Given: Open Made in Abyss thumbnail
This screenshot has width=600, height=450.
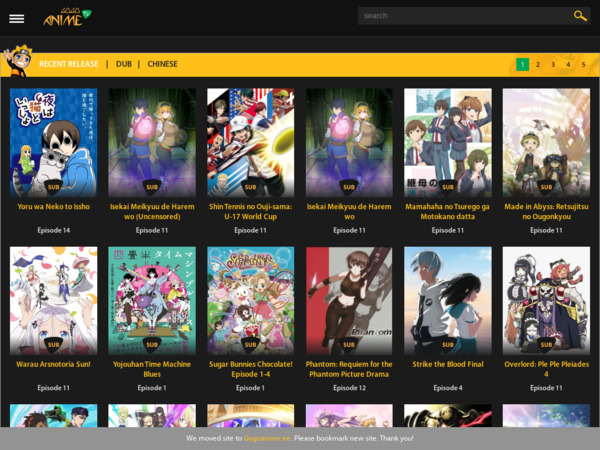Looking at the screenshot, I should pos(546,143).
